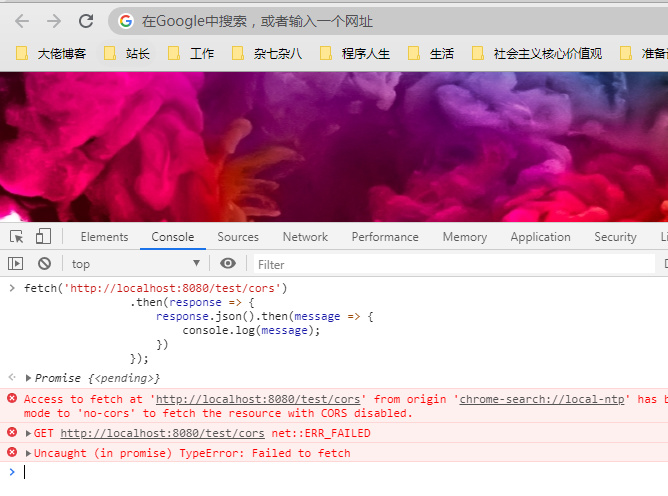Open the 社会主义核心价值观 bookmark folder
Screen dimensions: 668x496
537,54
